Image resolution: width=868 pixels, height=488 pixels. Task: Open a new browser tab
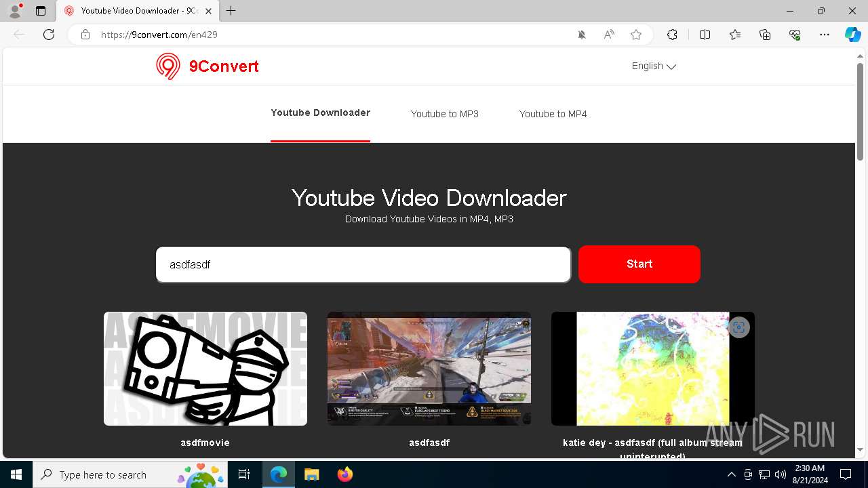pyautogui.click(x=231, y=11)
